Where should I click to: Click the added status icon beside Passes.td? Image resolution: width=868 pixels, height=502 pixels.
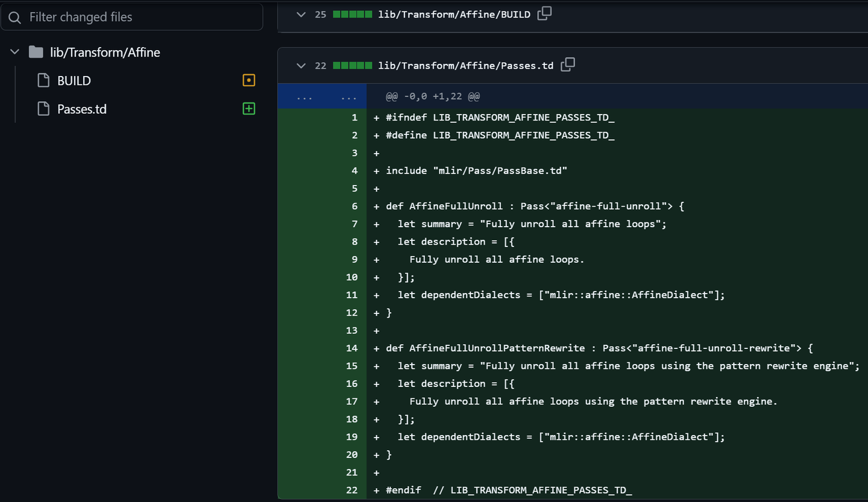click(x=249, y=109)
